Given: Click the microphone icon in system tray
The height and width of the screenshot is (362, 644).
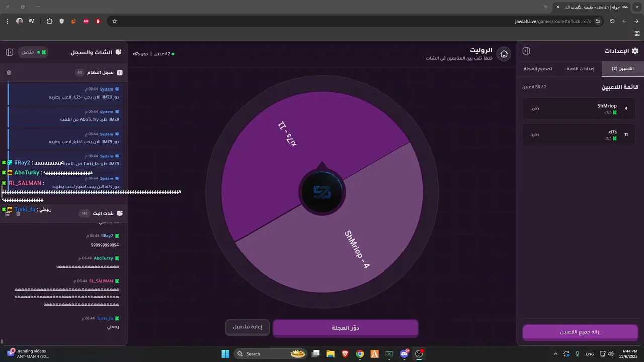Looking at the screenshot, I should coord(577,354).
